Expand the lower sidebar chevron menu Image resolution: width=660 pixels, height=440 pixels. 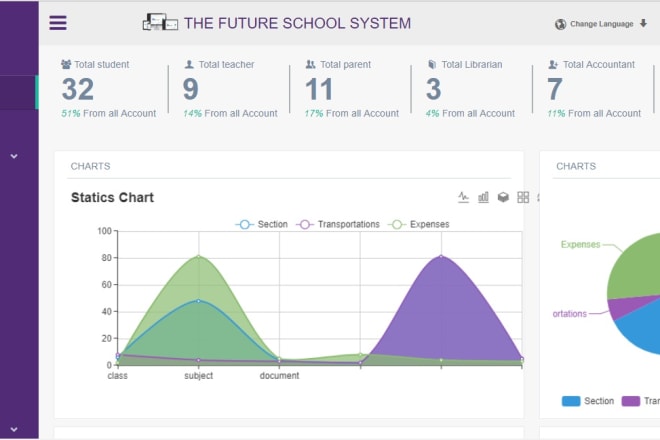coord(14,429)
